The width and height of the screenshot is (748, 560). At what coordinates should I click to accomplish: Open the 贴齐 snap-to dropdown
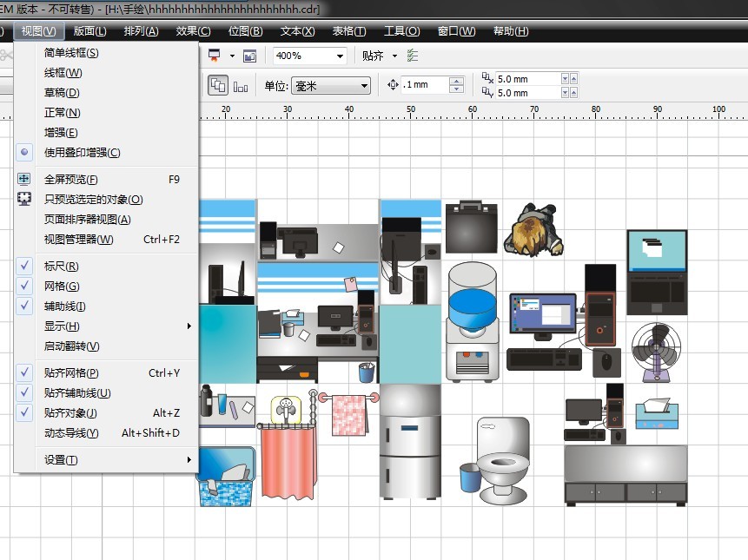point(394,56)
